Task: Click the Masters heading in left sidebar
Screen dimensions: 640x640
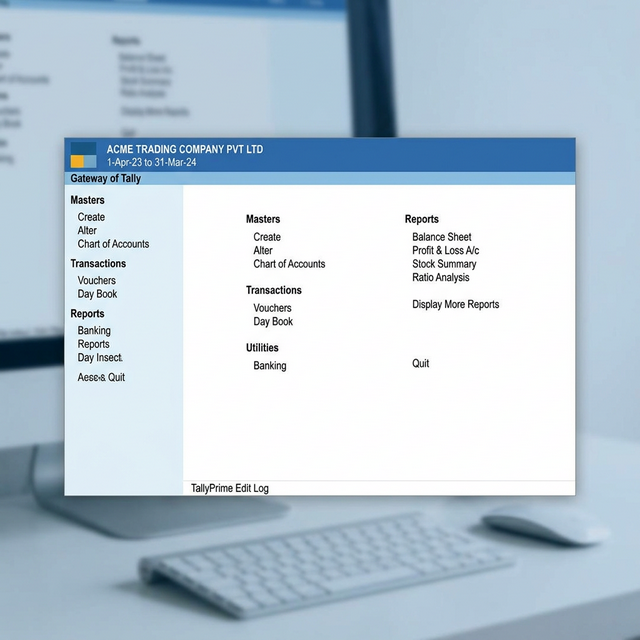Action: pyautogui.click(x=87, y=200)
